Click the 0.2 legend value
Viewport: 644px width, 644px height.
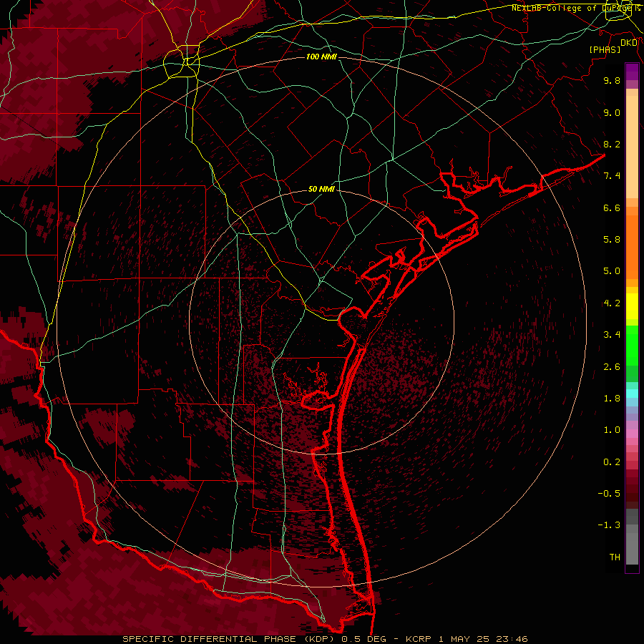612,462
